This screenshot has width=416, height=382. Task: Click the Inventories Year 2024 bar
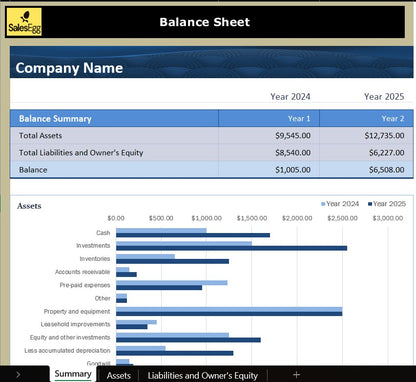coord(145,257)
